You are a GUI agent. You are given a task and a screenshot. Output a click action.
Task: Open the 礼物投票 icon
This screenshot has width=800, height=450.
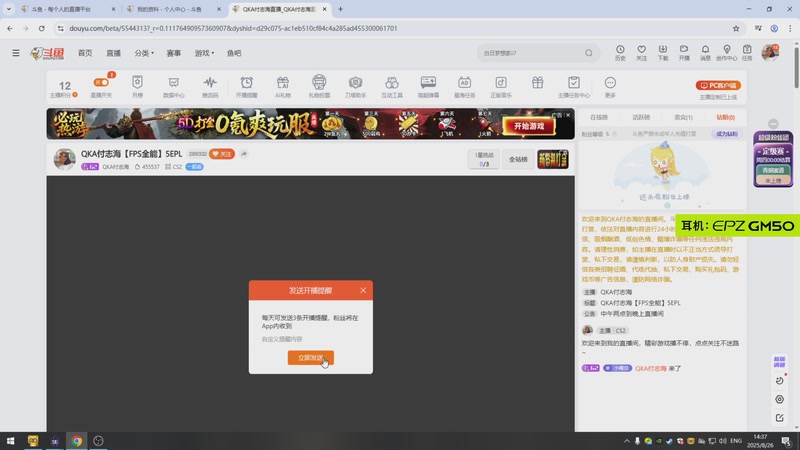(319, 82)
